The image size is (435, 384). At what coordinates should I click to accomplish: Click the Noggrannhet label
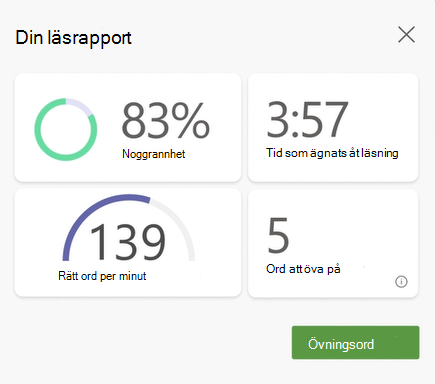154,154
